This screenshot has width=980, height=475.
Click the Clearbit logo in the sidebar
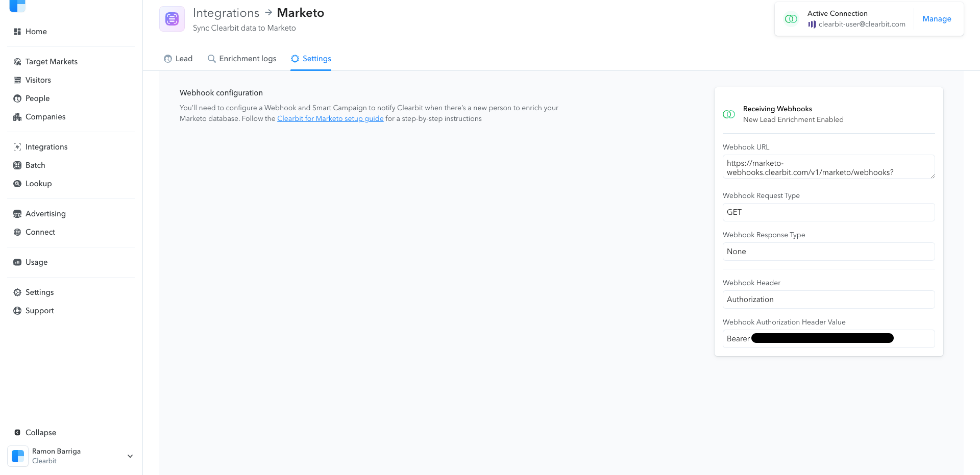(17, 5)
